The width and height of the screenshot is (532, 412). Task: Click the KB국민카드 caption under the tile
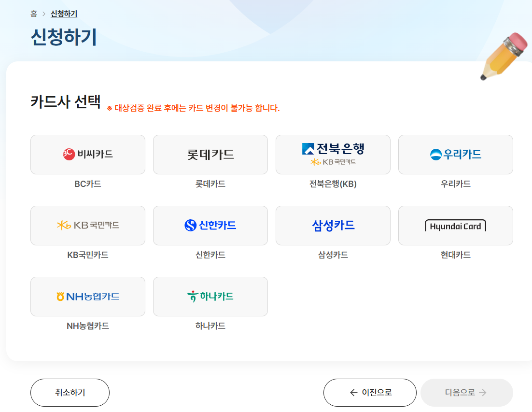coord(88,255)
